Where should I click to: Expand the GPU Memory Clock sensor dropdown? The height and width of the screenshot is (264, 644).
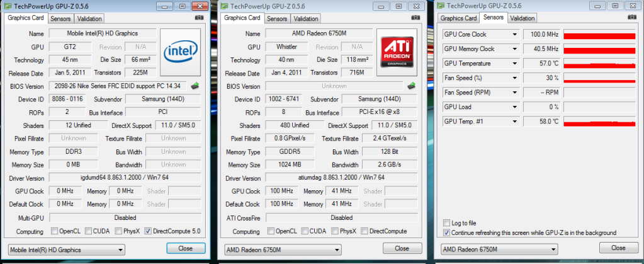coord(514,49)
